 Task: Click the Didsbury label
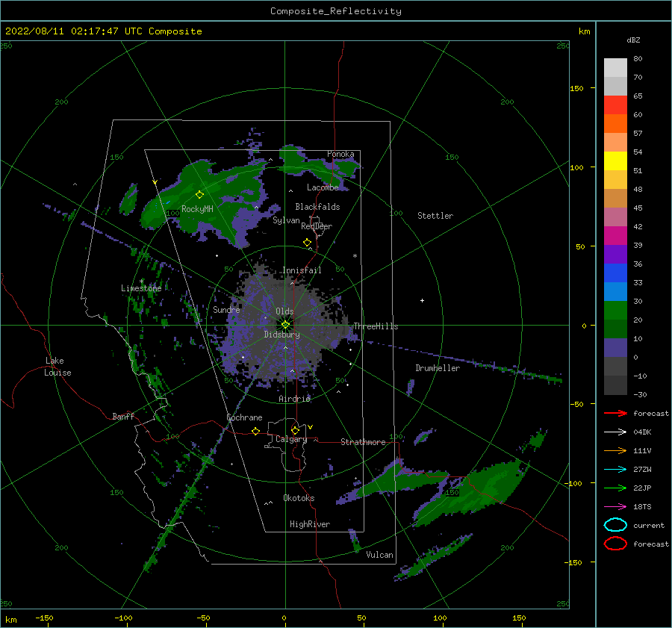click(281, 335)
